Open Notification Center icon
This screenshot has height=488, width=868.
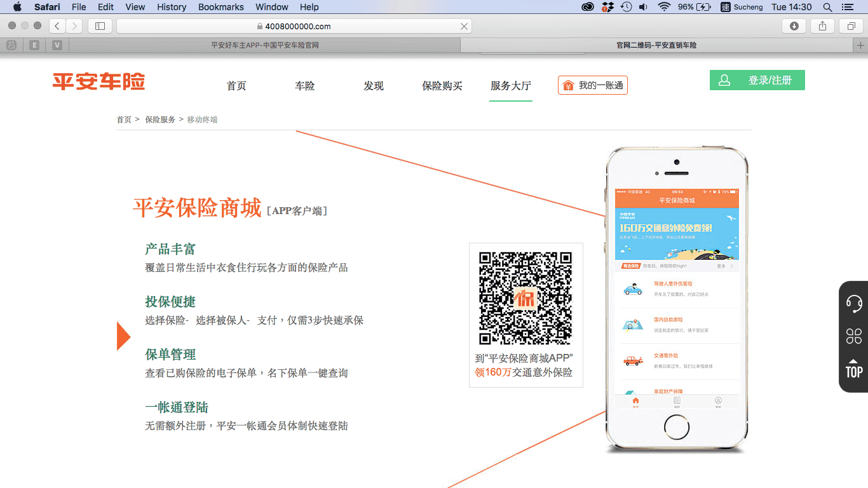pyautogui.click(x=847, y=7)
